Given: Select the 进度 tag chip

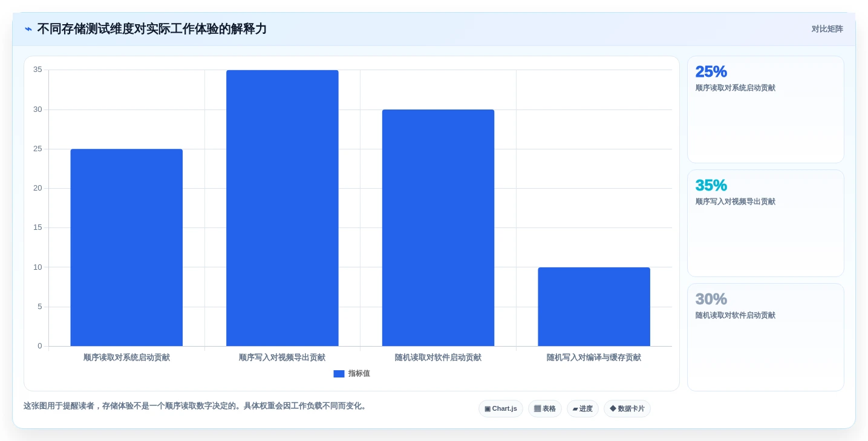Looking at the screenshot, I should (x=582, y=409).
